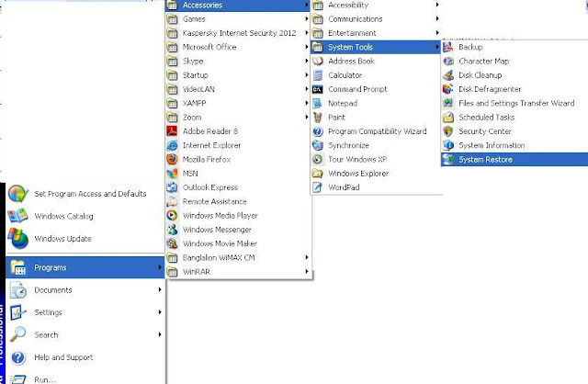Open the Accessibility submenu
The image size is (588, 384).
(376, 5)
